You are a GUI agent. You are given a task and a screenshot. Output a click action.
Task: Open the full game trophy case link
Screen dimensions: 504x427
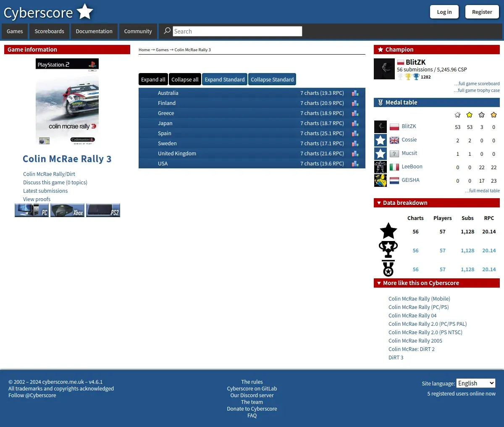[x=477, y=90]
